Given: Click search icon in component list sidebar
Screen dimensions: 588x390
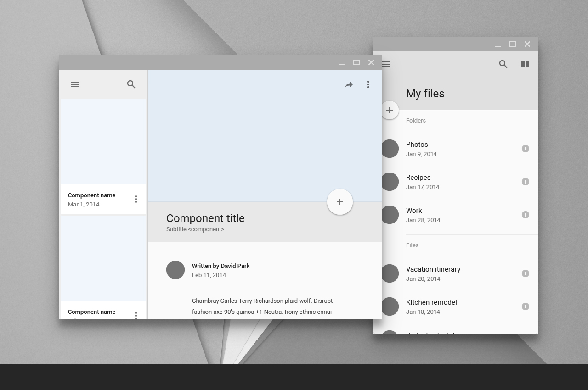Looking at the screenshot, I should click(131, 84).
